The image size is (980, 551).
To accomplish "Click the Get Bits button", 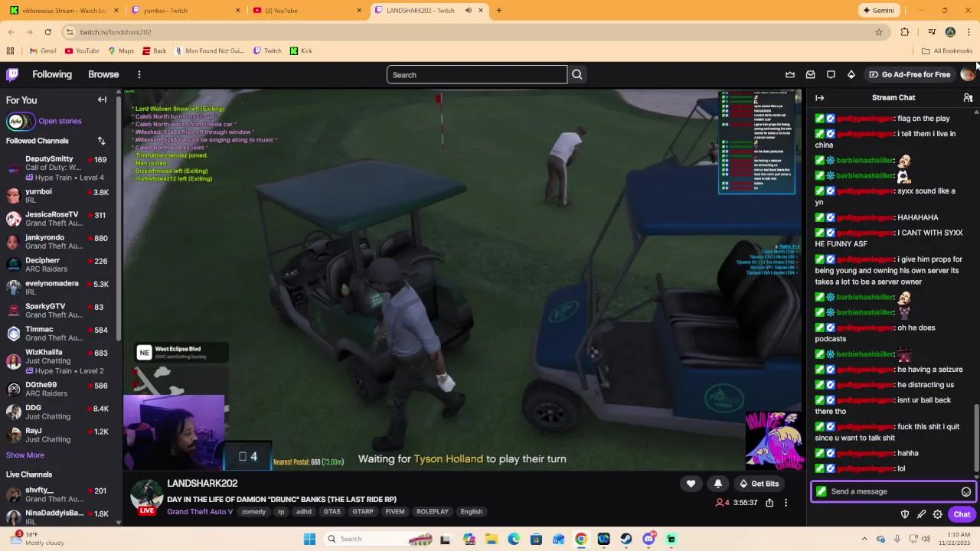I will click(x=758, y=484).
